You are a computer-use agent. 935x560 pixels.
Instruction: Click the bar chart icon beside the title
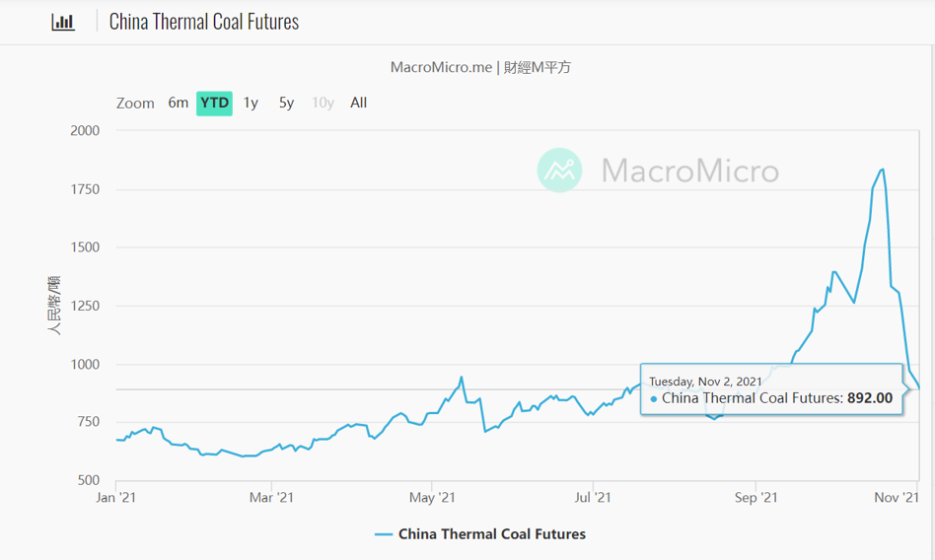63,22
